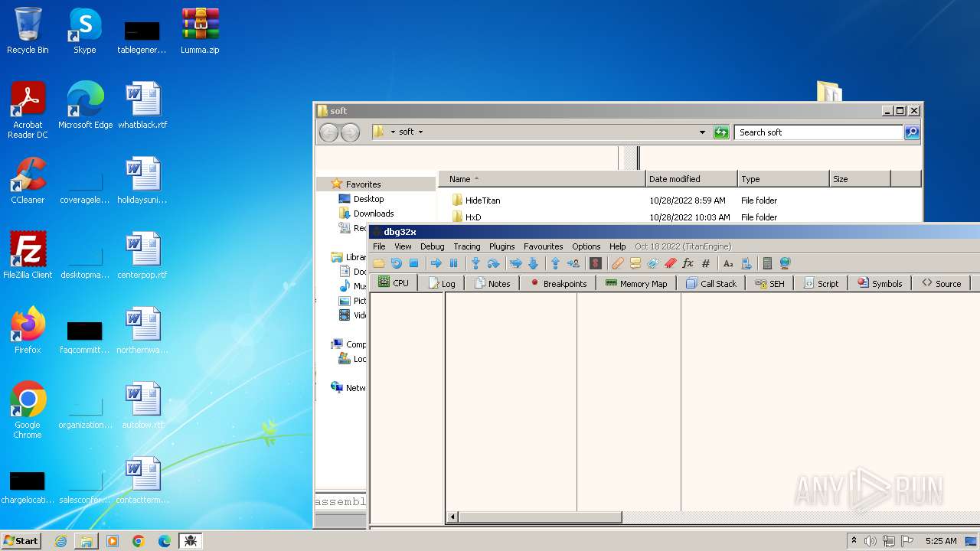Open the Variables hash icon
The image size is (980, 551).
click(706, 263)
